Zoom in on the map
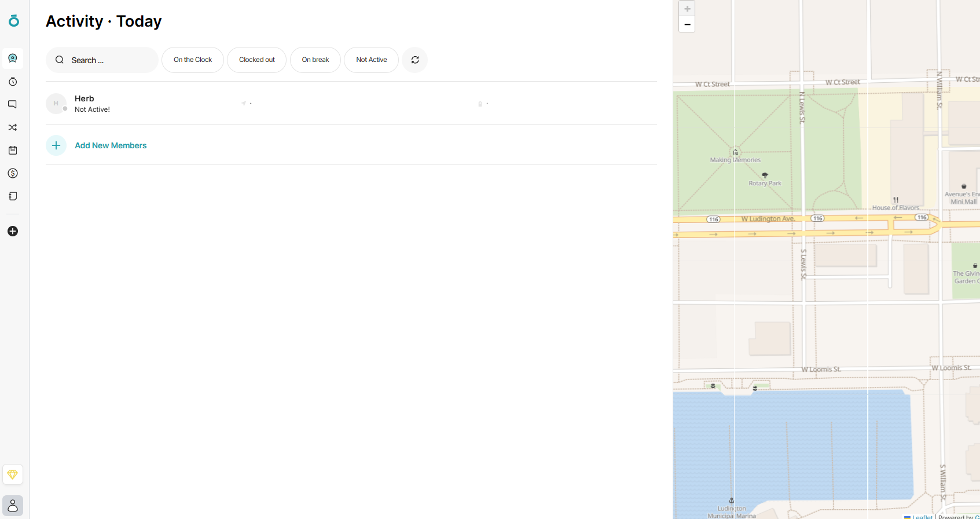 tap(687, 9)
